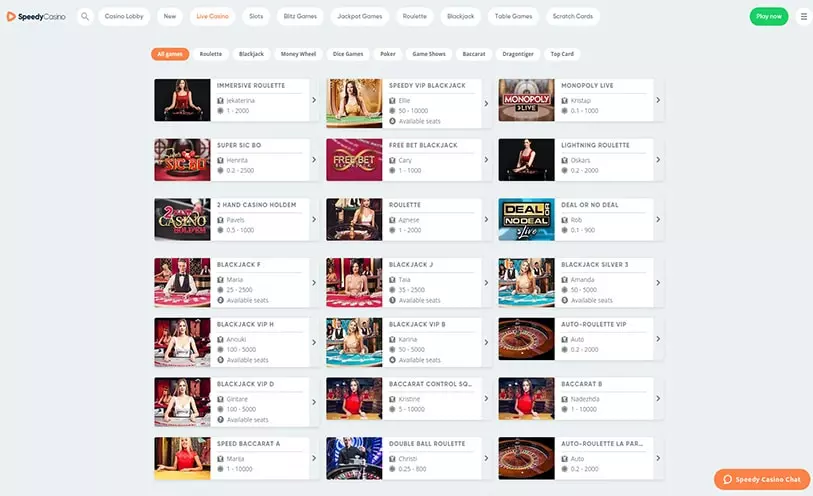The width and height of the screenshot is (813, 496).
Task: Open Scratch Cards category
Action: click(x=572, y=17)
